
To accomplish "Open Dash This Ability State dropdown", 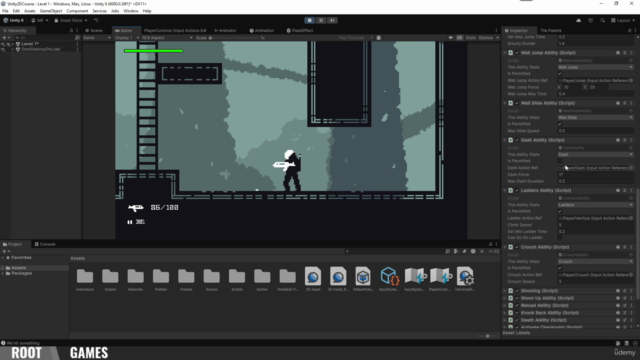I will (x=596, y=155).
